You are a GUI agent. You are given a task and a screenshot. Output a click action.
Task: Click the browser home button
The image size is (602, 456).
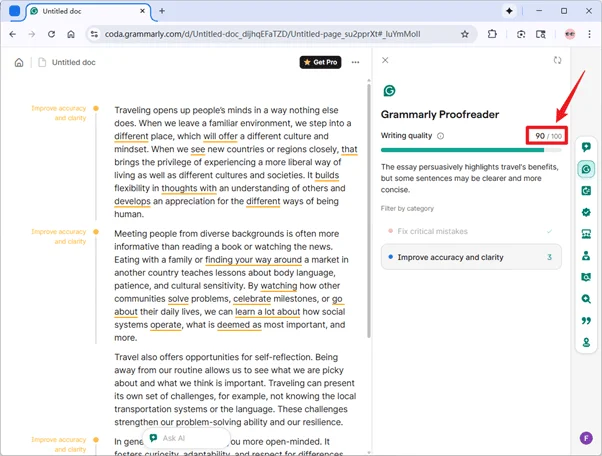[71, 34]
